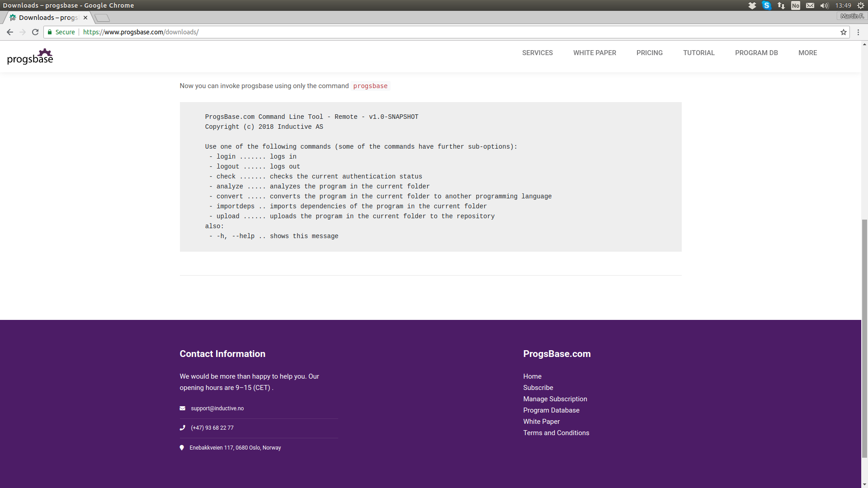Image resolution: width=868 pixels, height=488 pixels.
Task: Open the Manage Subscription footer link
Action: tap(555, 399)
